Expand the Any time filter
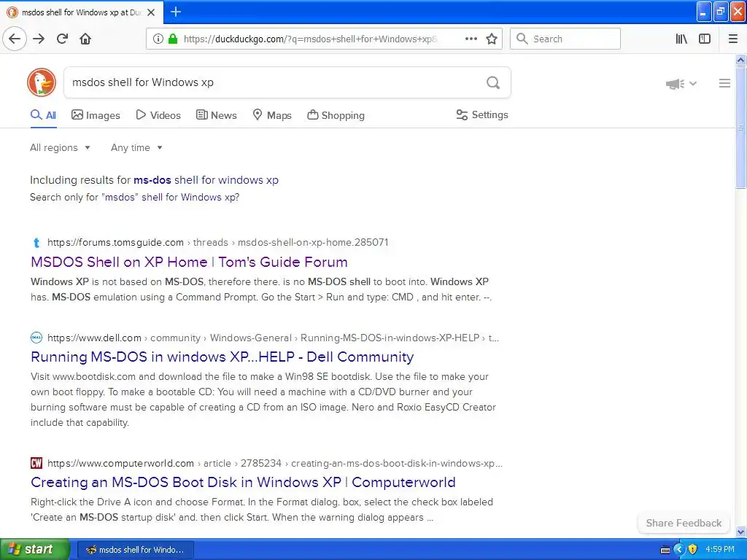This screenshot has height=560, width=747. [136, 147]
